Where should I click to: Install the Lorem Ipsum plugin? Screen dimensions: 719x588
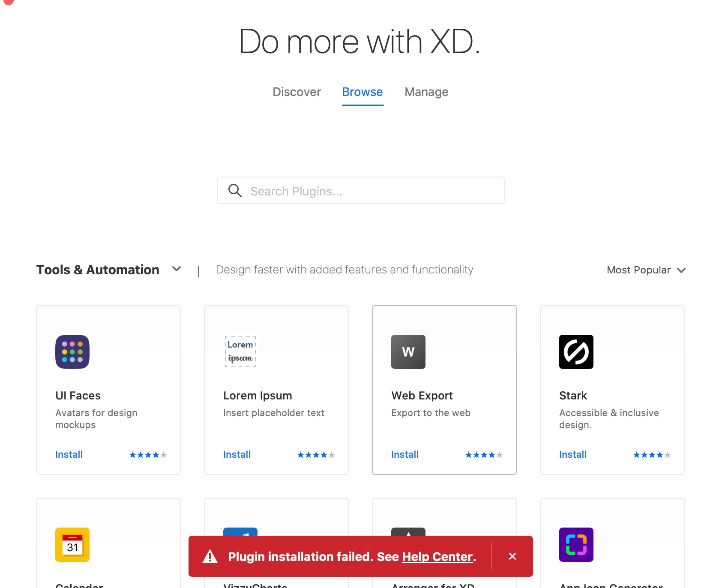(x=237, y=454)
